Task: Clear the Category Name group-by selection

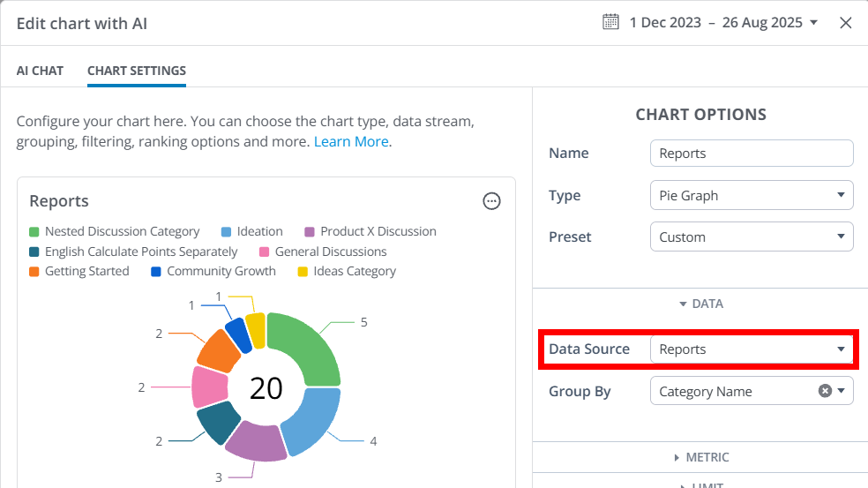Action: point(825,391)
